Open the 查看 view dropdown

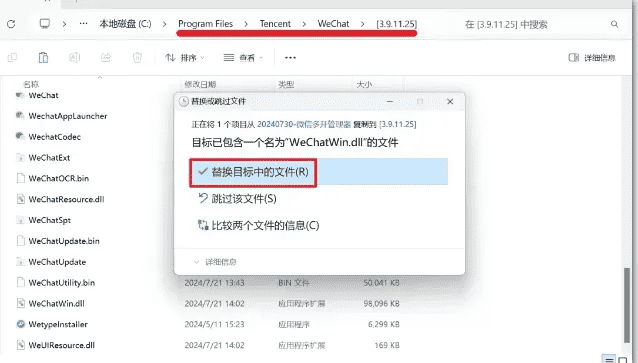pos(243,58)
